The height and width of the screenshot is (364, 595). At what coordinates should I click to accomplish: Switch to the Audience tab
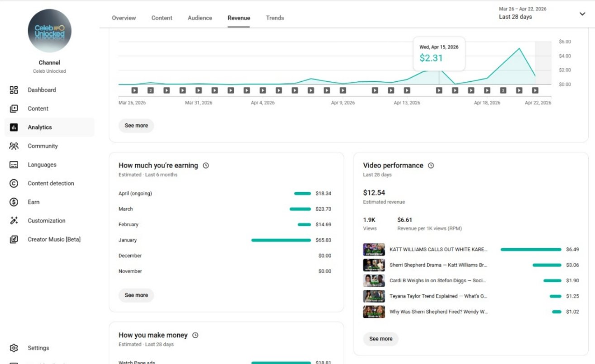coord(200,18)
